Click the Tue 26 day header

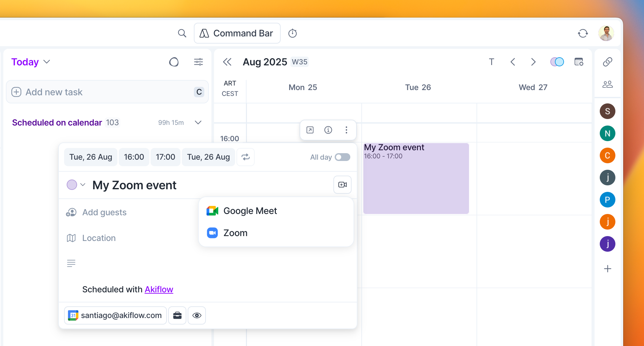coord(418,87)
